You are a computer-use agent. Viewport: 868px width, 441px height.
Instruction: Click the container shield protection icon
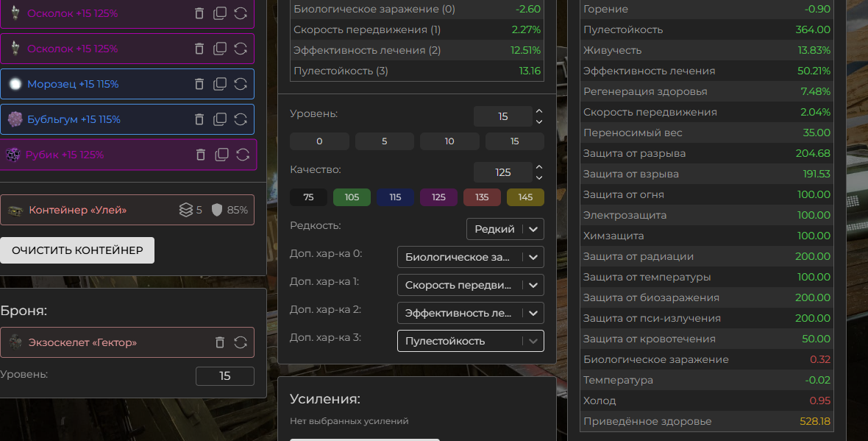tap(217, 210)
